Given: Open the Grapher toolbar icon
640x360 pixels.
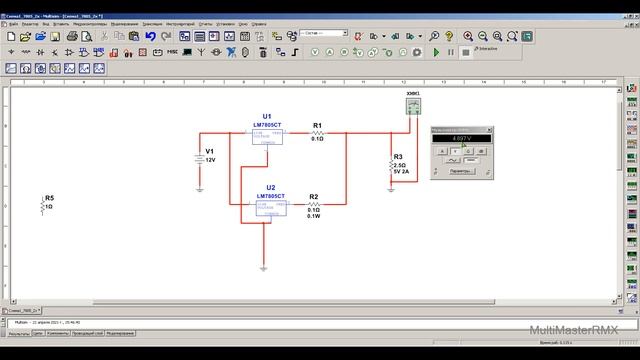Looking at the screenshot, I should pos(229,36).
